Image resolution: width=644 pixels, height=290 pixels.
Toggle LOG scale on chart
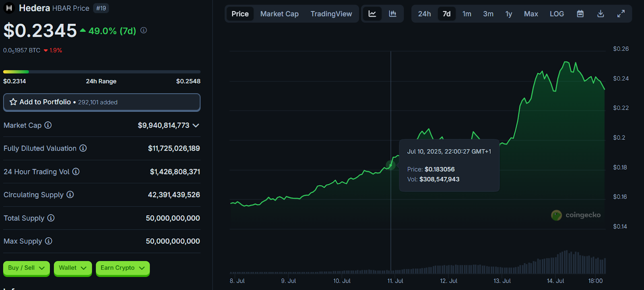pos(557,14)
